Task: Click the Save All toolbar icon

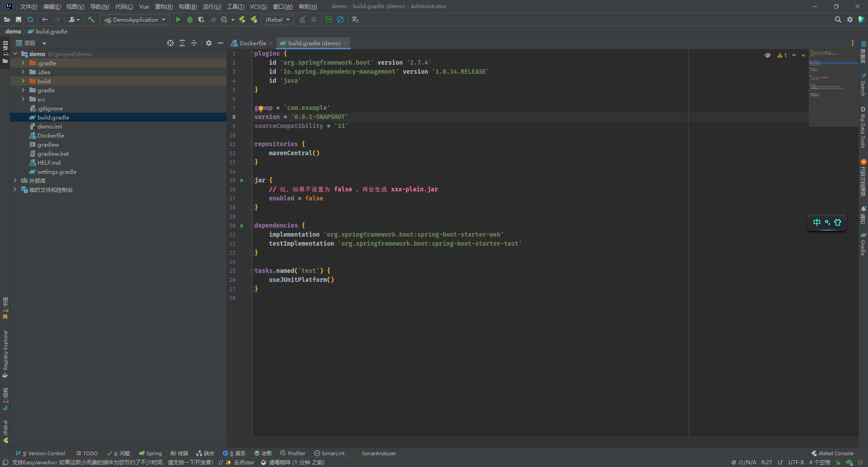Action: pos(19,19)
